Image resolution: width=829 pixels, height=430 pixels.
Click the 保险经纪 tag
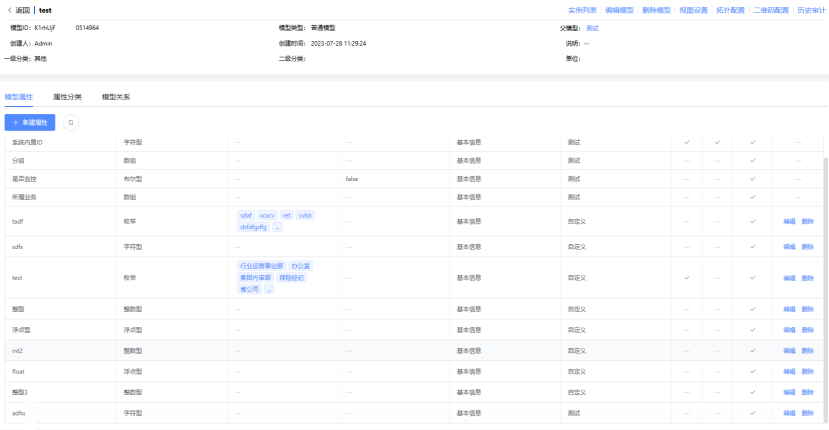[291, 278]
